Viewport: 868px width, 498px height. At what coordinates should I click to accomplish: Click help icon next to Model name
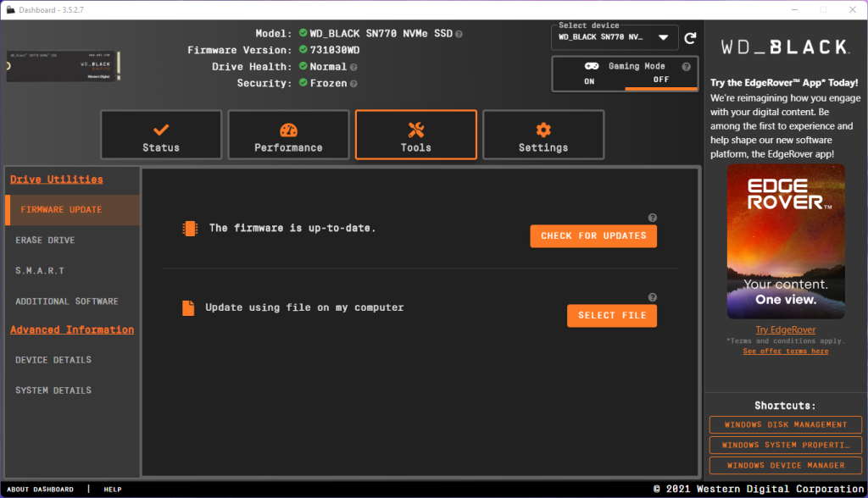[x=459, y=35]
